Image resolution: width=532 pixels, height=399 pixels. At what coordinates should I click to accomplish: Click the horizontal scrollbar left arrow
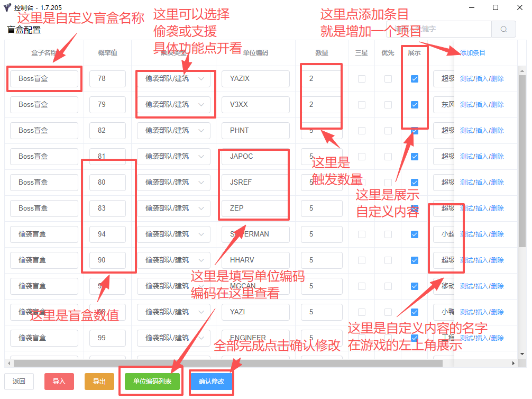point(8,364)
